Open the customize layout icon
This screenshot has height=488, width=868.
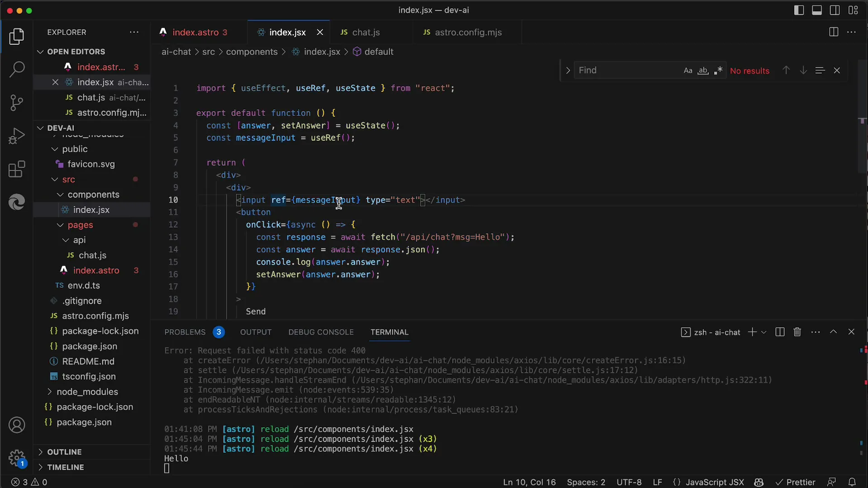point(853,10)
